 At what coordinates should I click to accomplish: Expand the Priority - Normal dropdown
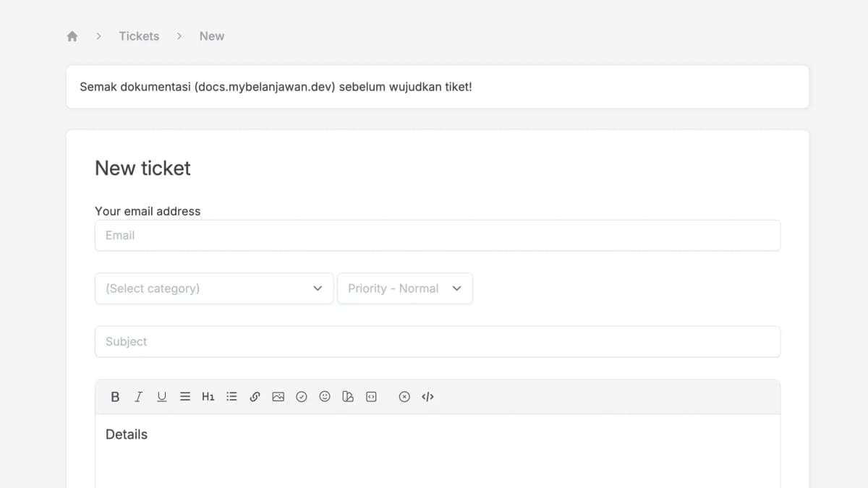(404, 288)
